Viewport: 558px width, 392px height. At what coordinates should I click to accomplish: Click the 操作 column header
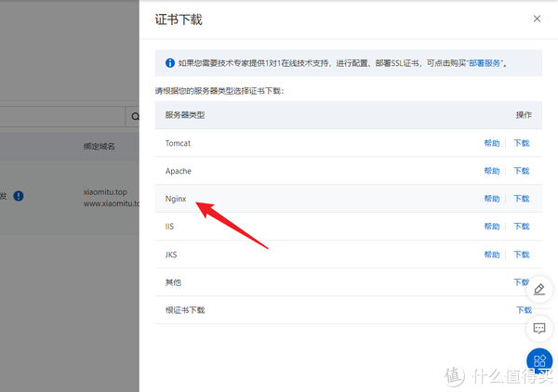pos(524,115)
